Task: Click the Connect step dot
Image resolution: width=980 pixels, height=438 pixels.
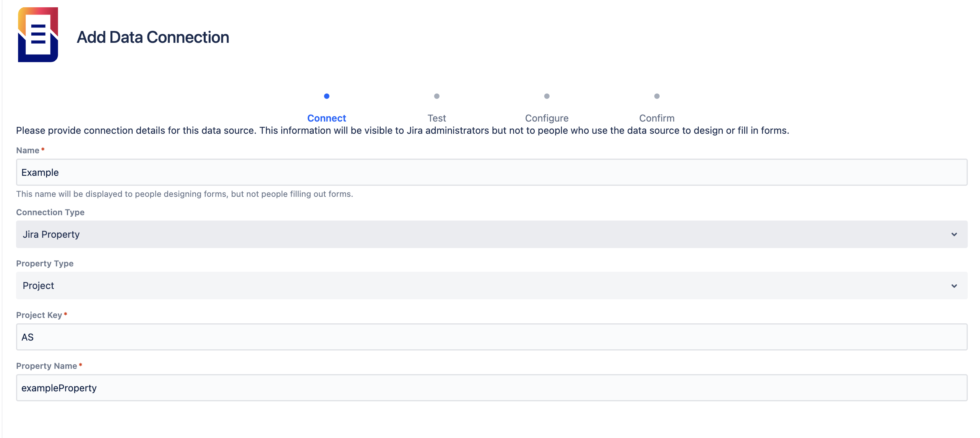Action: pos(326,96)
